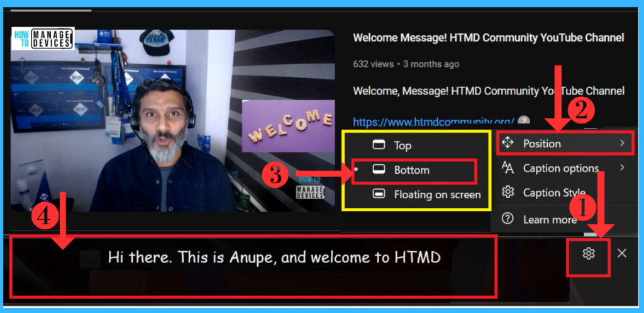Click the Bottom position icon

(x=379, y=169)
